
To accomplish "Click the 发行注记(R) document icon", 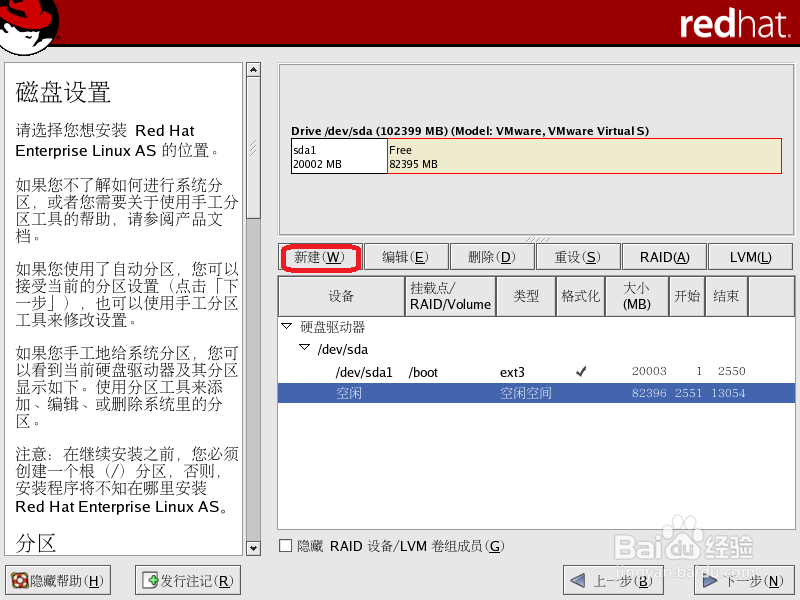I will coord(151,580).
